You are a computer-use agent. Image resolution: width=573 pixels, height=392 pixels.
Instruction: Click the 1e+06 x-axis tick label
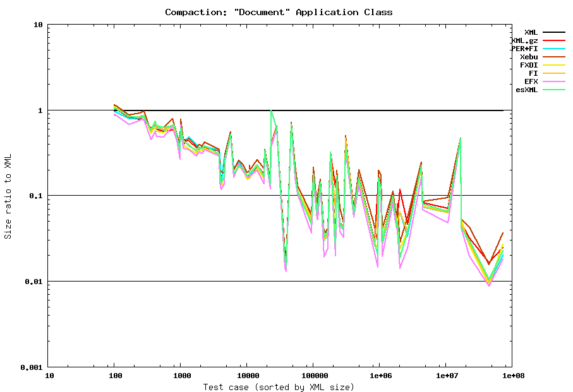pyautogui.click(x=379, y=376)
